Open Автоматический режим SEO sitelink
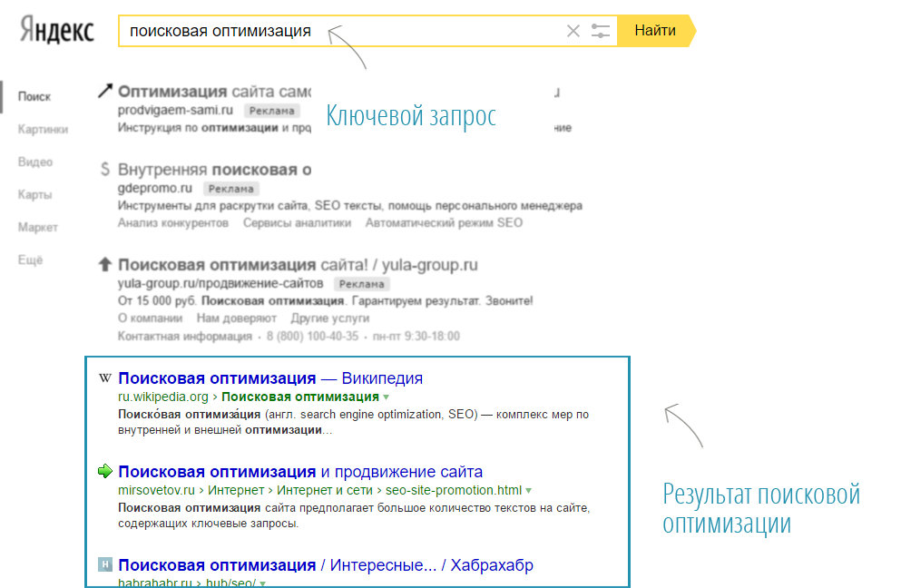The image size is (901, 588). click(x=445, y=223)
